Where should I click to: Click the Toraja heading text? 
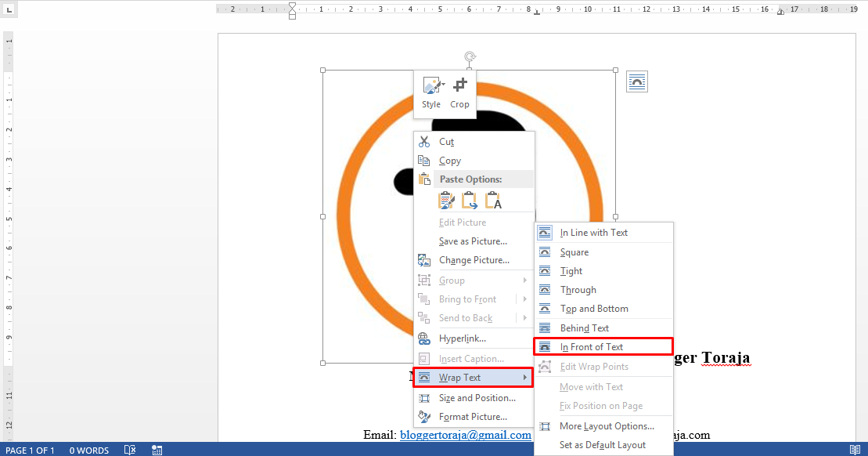(726, 357)
